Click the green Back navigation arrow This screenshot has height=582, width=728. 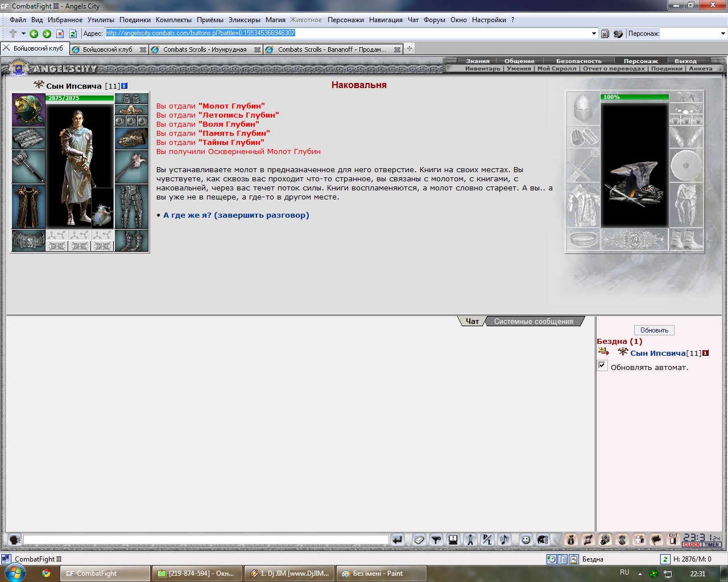34,34
